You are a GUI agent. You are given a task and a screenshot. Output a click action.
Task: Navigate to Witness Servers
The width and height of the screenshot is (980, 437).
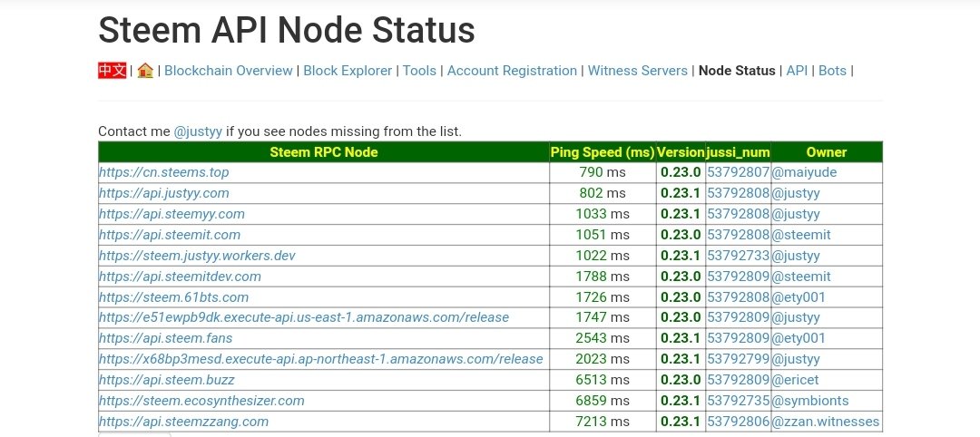tap(638, 71)
